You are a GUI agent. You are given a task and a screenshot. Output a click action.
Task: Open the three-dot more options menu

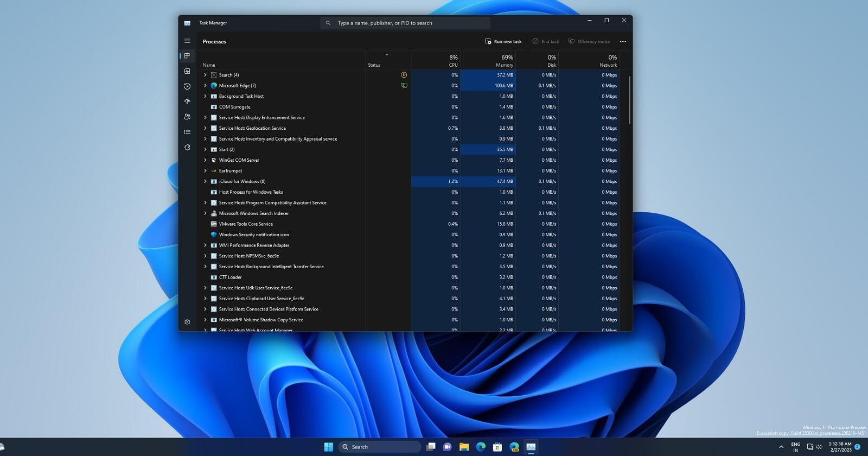coord(623,41)
